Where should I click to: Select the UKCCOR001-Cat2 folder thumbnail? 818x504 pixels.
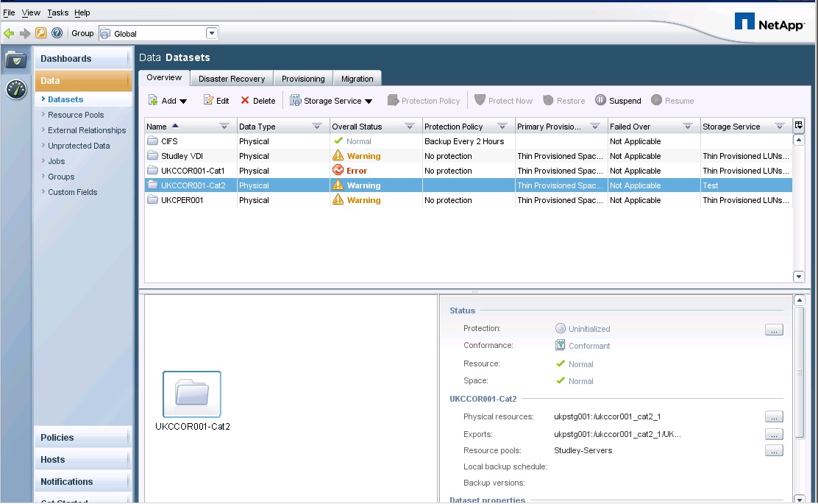pyautogui.click(x=191, y=394)
